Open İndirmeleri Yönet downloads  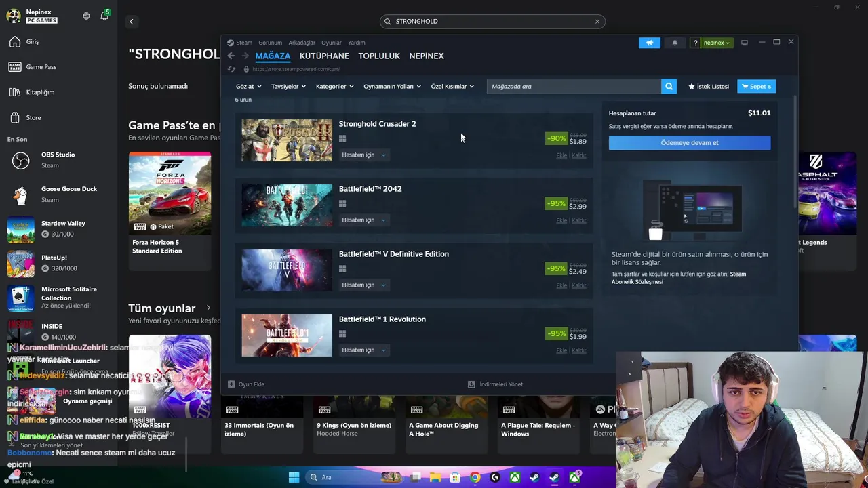(x=496, y=384)
